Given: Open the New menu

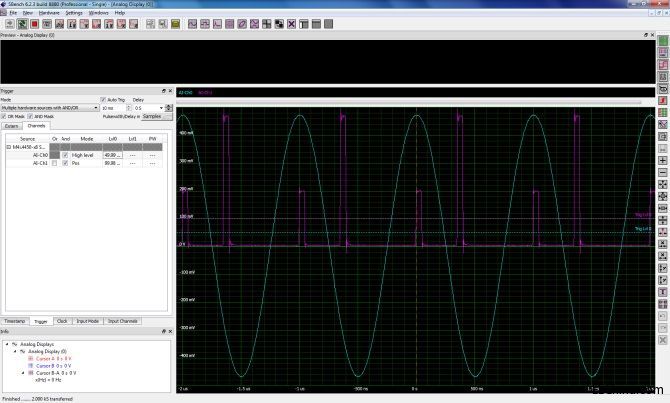Looking at the screenshot, I should pyautogui.click(x=27, y=13).
